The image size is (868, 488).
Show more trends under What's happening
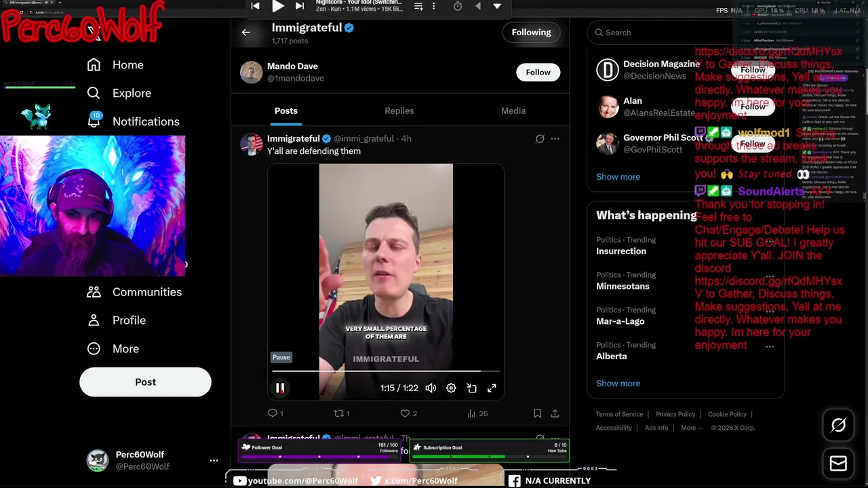pos(618,384)
